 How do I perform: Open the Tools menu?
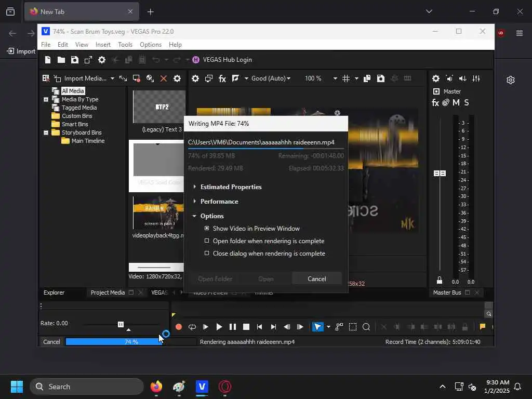pyautogui.click(x=125, y=45)
